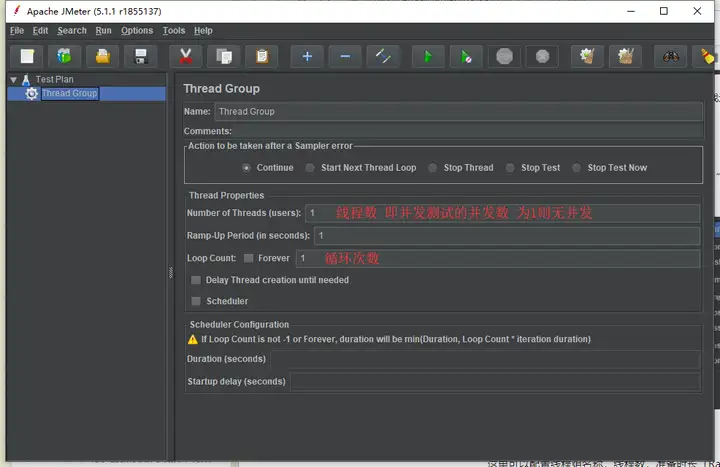This screenshot has height=467, width=720.
Task: Click Start no pauses icon
Action: (466, 56)
